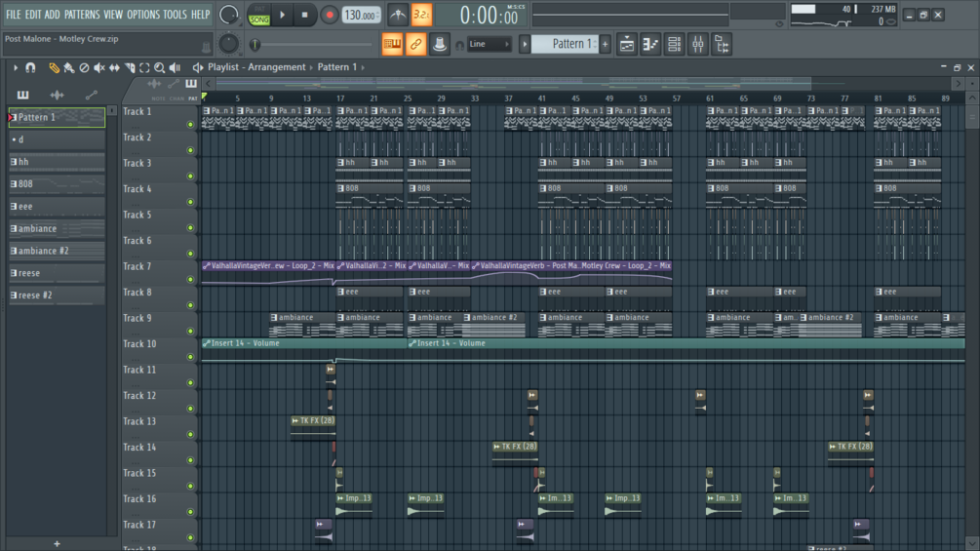Select the Mute tool in playlist toolbar
Viewport: 980px width, 551px height.
98,67
